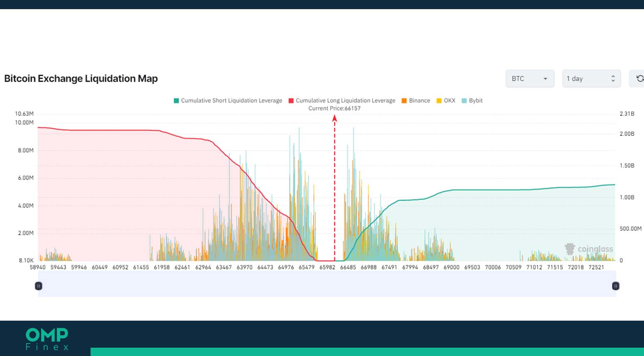Toggle the Bybit legend series

472,101
